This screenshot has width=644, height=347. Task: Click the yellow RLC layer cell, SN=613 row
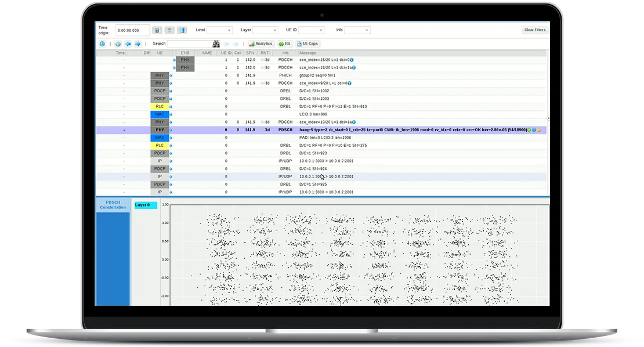pyautogui.click(x=160, y=107)
